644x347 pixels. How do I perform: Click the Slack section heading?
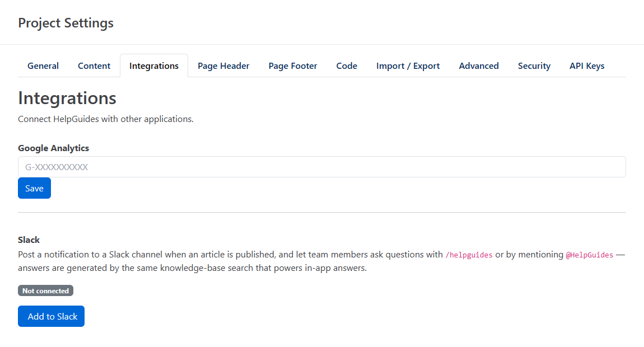click(29, 240)
